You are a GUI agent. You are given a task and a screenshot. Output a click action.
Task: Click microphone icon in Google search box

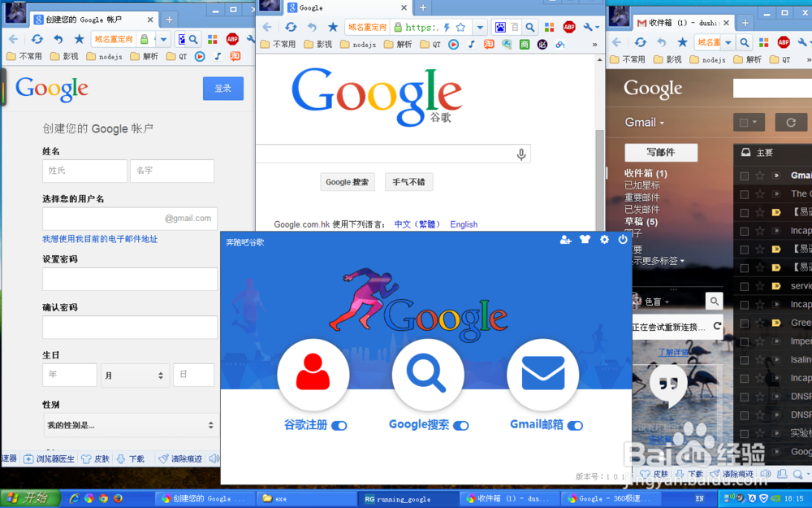[x=521, y=154]
